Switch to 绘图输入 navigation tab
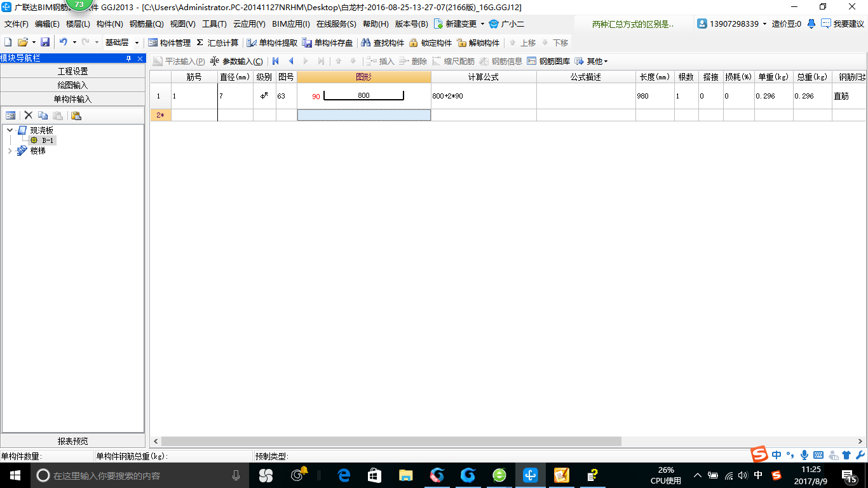 point(72,85)
